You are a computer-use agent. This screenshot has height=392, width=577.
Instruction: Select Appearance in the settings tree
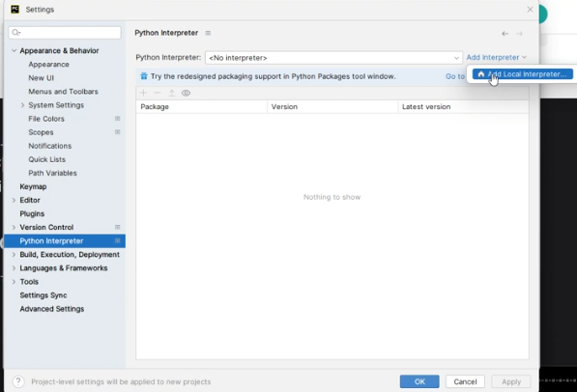pos(48,65)
